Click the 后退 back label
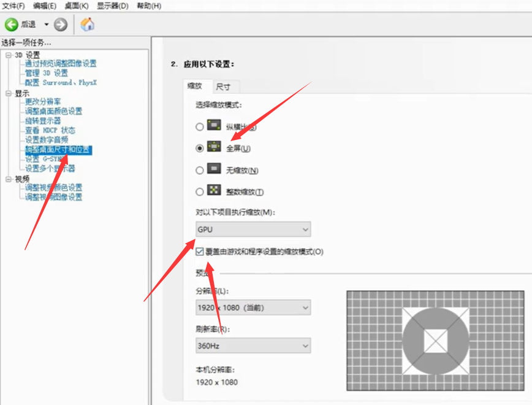 click(28, 25)
